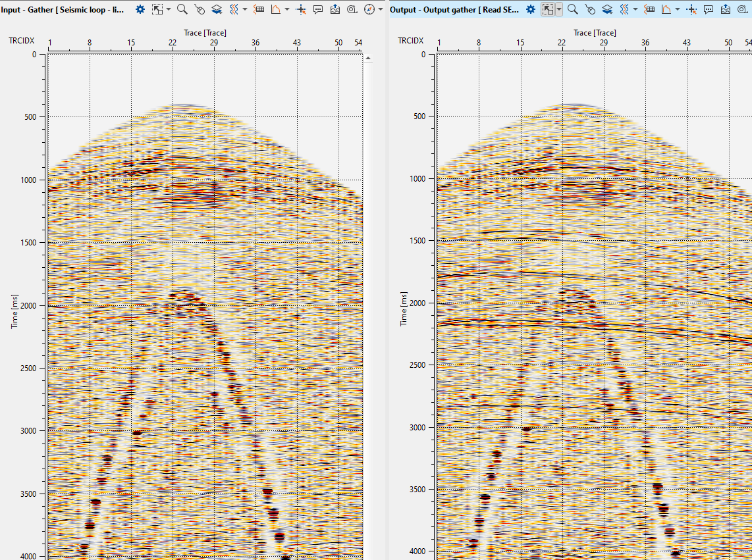
Task: Select the zoom magnifier in Input panel
Action: click(x=182, y=9)
